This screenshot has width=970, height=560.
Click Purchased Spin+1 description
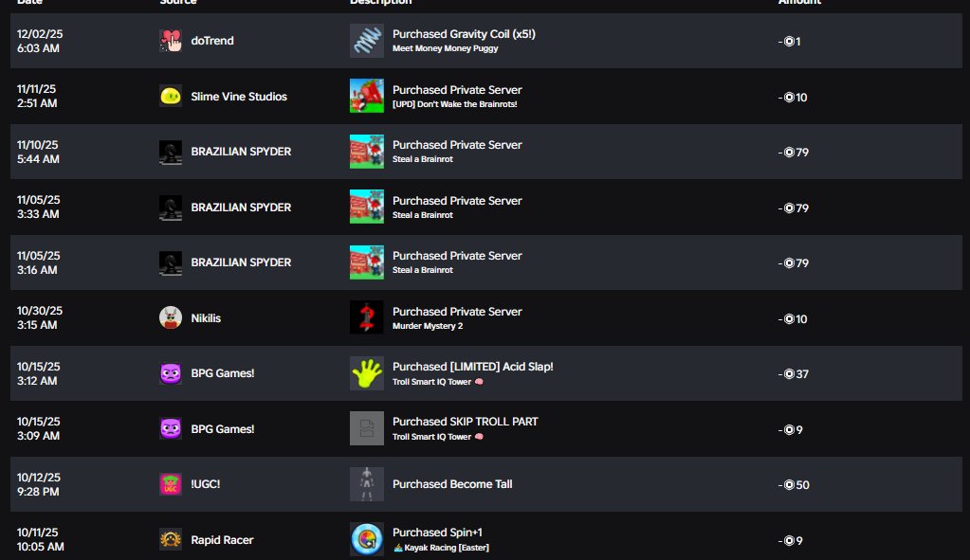click(x=437, y=533)
